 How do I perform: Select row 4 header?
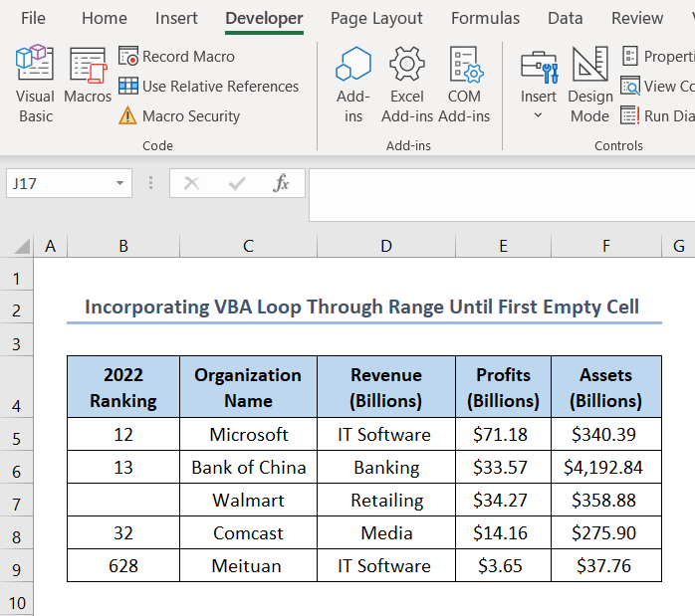16,387
